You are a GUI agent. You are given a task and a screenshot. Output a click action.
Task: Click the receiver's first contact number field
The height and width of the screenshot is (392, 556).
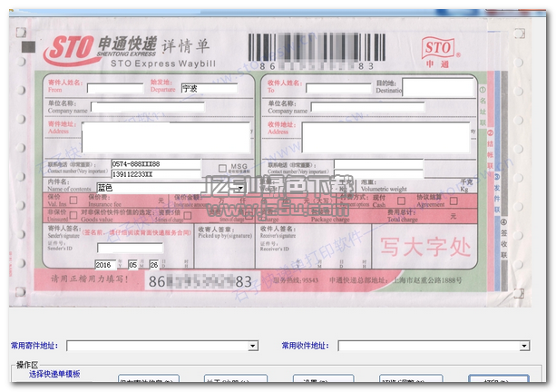point(378,164)
